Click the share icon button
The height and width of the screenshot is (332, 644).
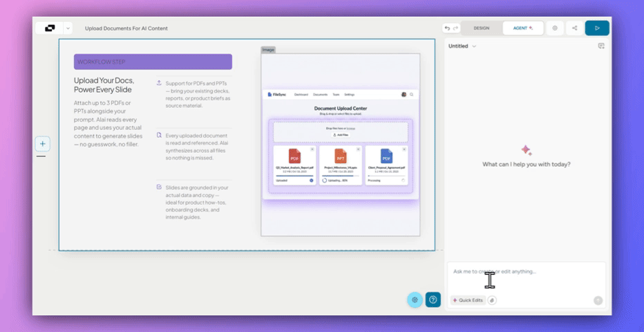pos(575,28)
